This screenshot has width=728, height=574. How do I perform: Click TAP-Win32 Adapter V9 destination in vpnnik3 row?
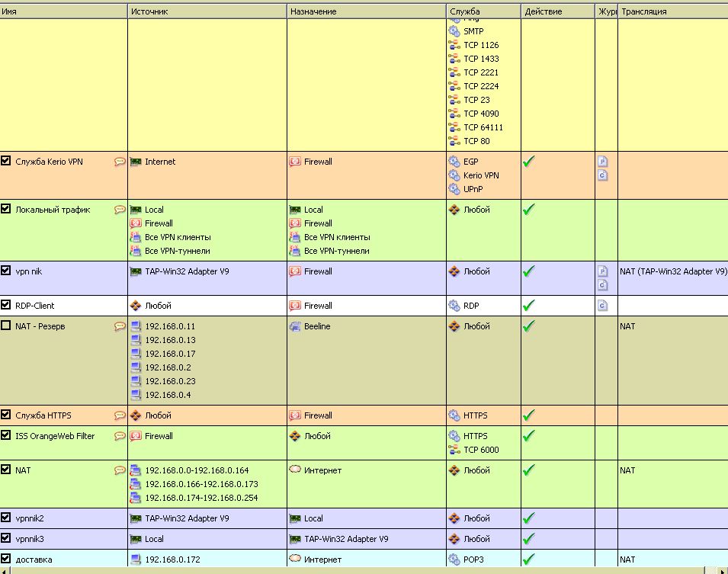tap(346, 539)
